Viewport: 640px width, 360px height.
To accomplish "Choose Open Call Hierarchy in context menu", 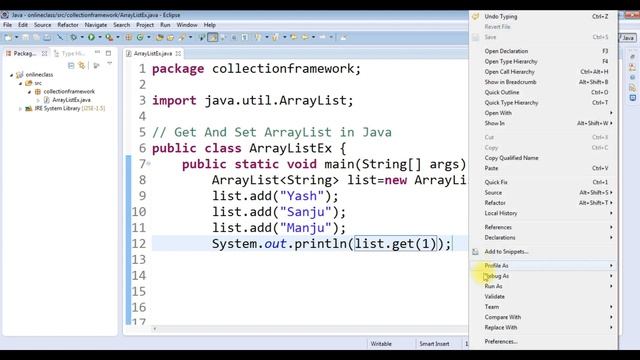I will 544,71.
